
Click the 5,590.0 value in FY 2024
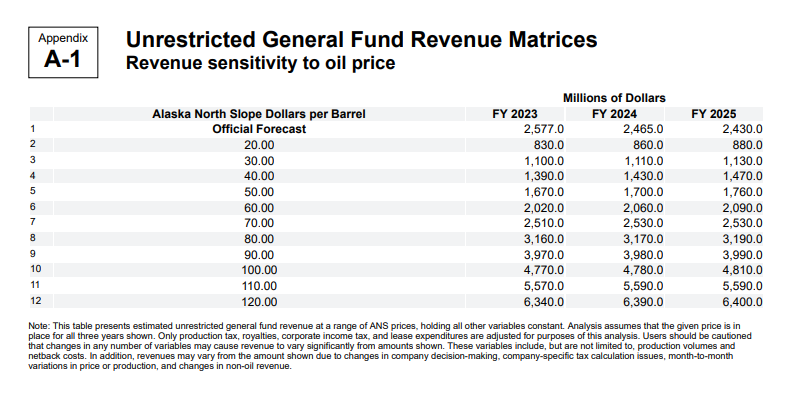pyautogui.click(x=643, y=286)
